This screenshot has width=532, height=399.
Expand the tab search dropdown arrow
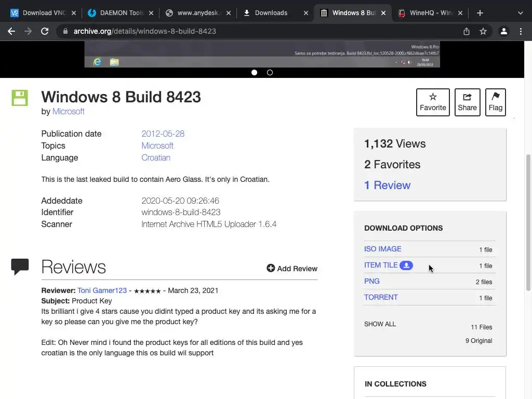click(521, 13)
